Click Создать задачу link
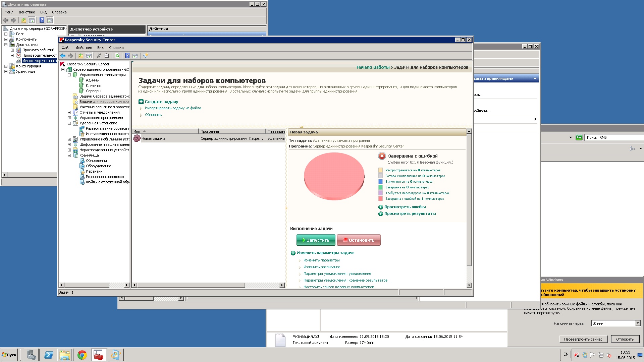 click(x=161, y=102)
